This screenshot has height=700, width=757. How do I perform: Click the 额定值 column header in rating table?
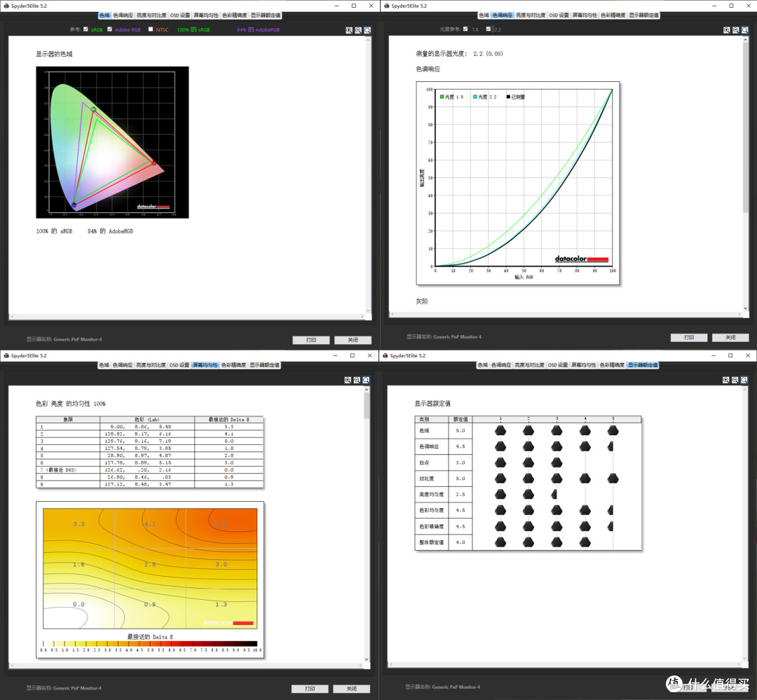click(x=460, y=419)
